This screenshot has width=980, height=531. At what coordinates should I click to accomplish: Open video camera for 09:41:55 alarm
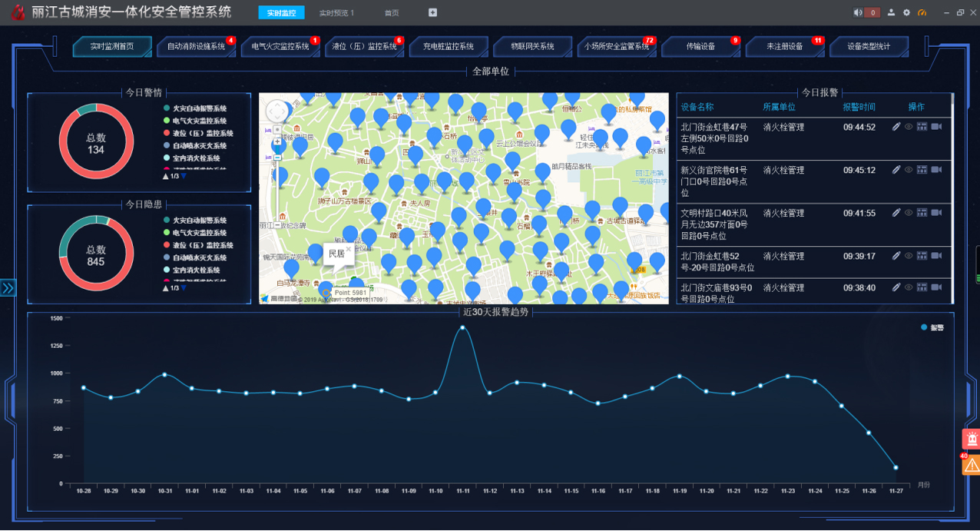click(936, 213)
